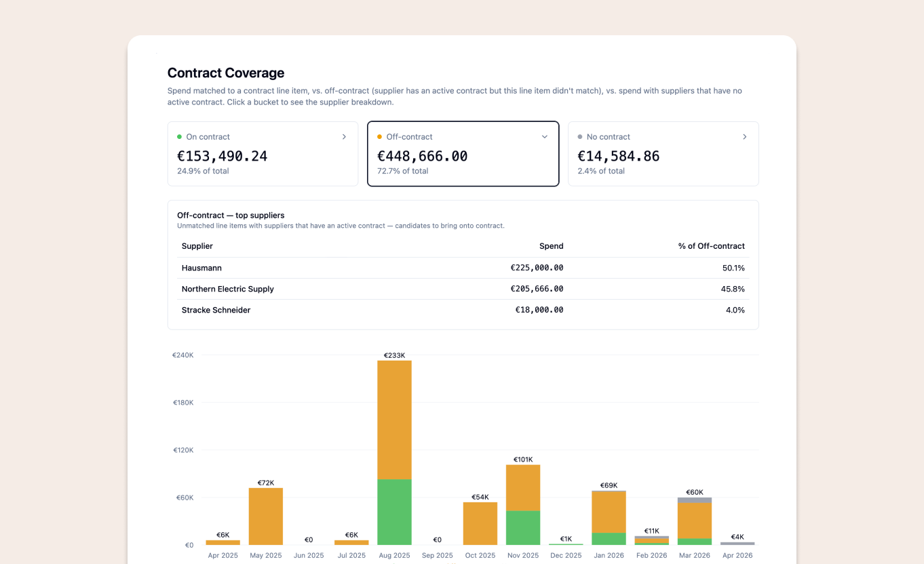The image size is (924, 564).
Task: Expand the On contract bucket chevron
Action: [x=344, y=136]
